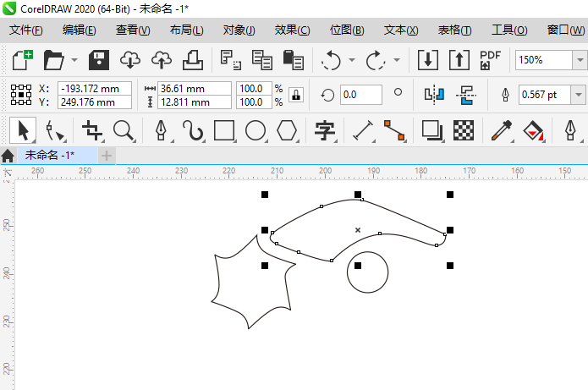The image size is (588, 390).
Task: Select the Rectangle tool
Action: click(x=224, y=130)
